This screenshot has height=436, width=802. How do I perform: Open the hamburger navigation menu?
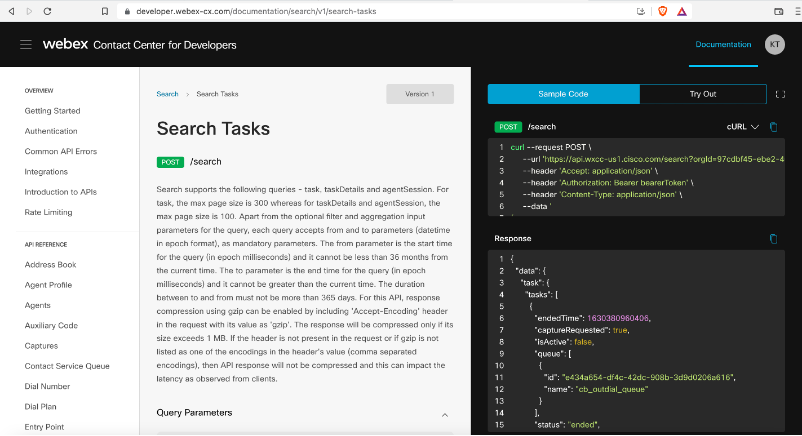26,45
